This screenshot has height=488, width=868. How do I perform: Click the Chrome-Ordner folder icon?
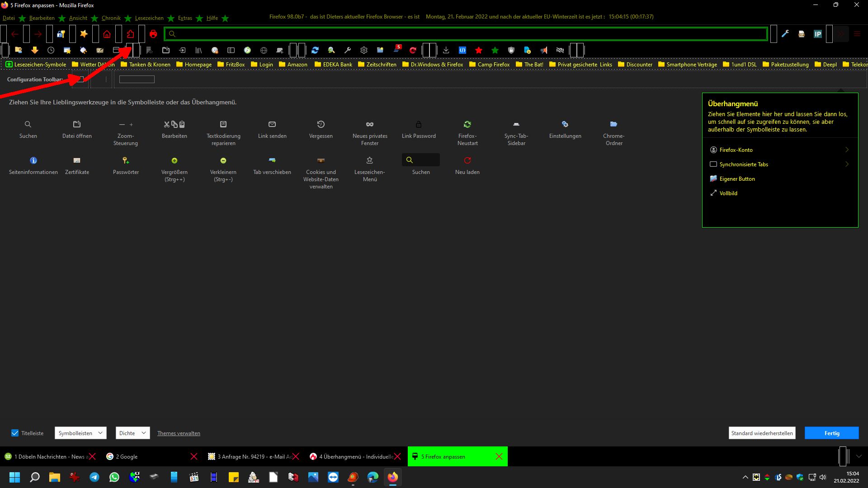point(613,124)
